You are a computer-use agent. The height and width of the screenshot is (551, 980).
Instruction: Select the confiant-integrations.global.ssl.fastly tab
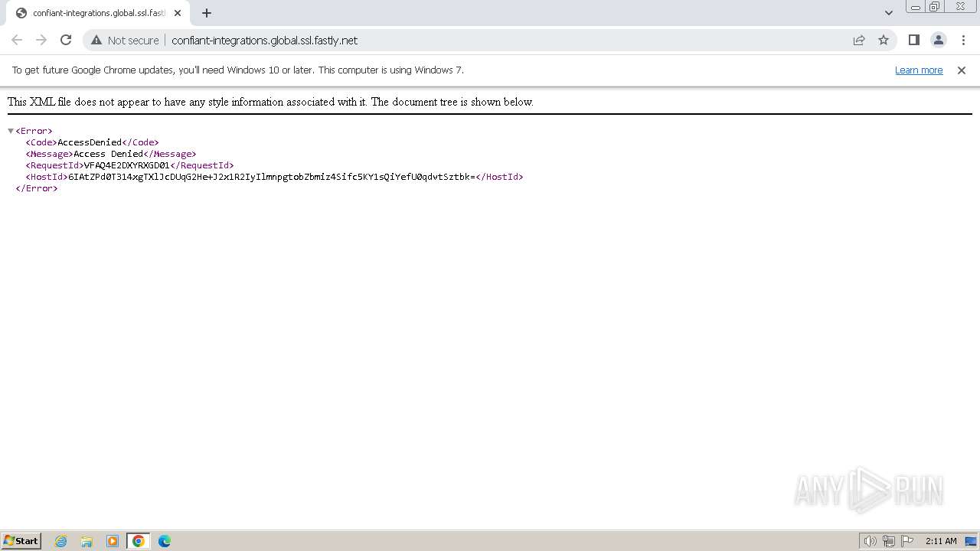(x=98, y=13)
